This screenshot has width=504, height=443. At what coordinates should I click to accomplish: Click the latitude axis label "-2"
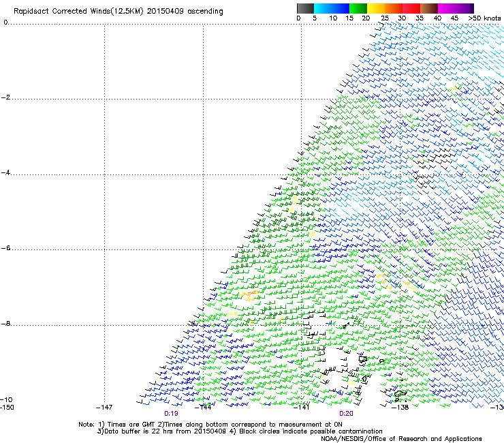coord(5,97)
